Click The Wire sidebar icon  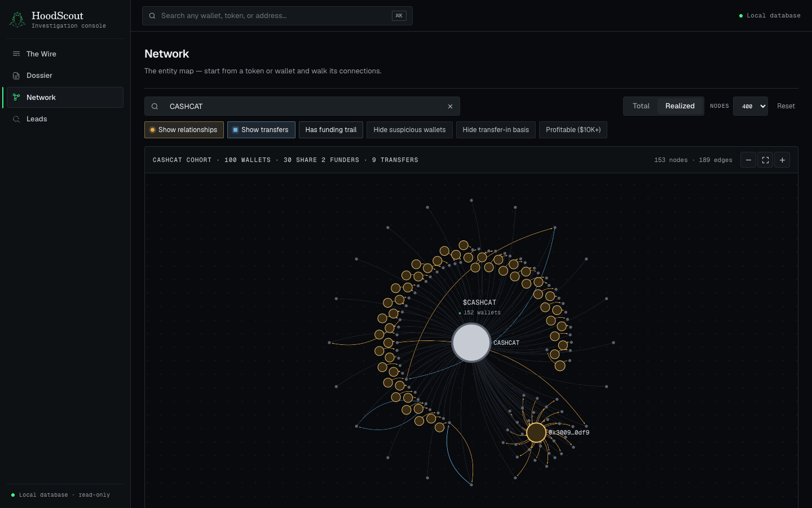pyautogui.click(x=16, y=54)
